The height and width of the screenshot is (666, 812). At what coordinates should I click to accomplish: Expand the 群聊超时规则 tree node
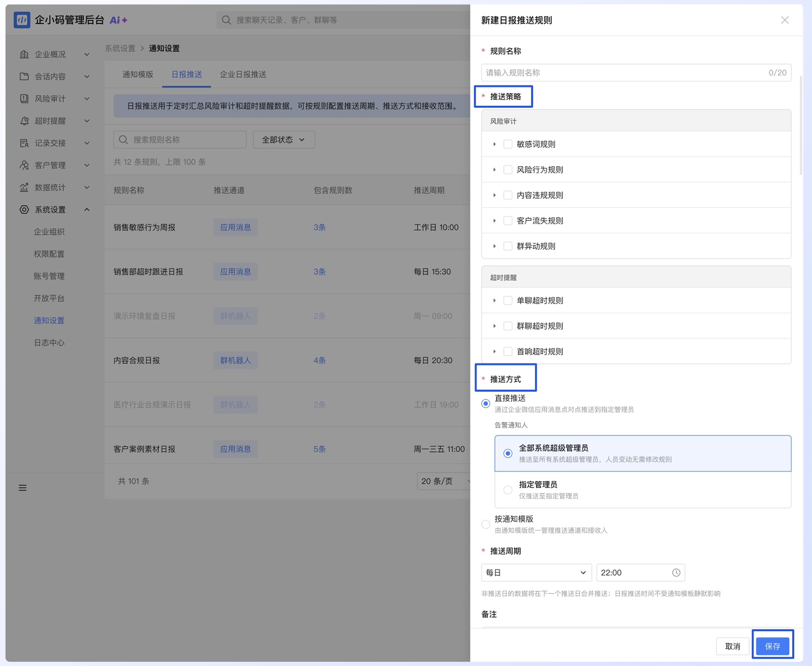click(494, 326)
